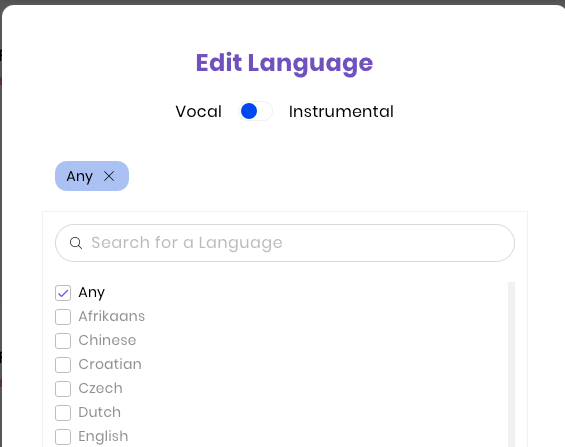565x447 pixels.
Task: Check the Chinese checkbox
Action: click(63, 341)
